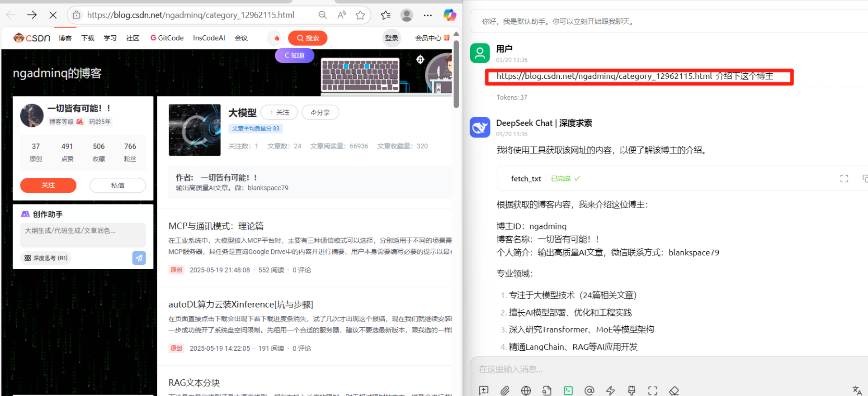
Task: Open article MCP与通讯模式：理论篇
Action: [x=216, y=226]
